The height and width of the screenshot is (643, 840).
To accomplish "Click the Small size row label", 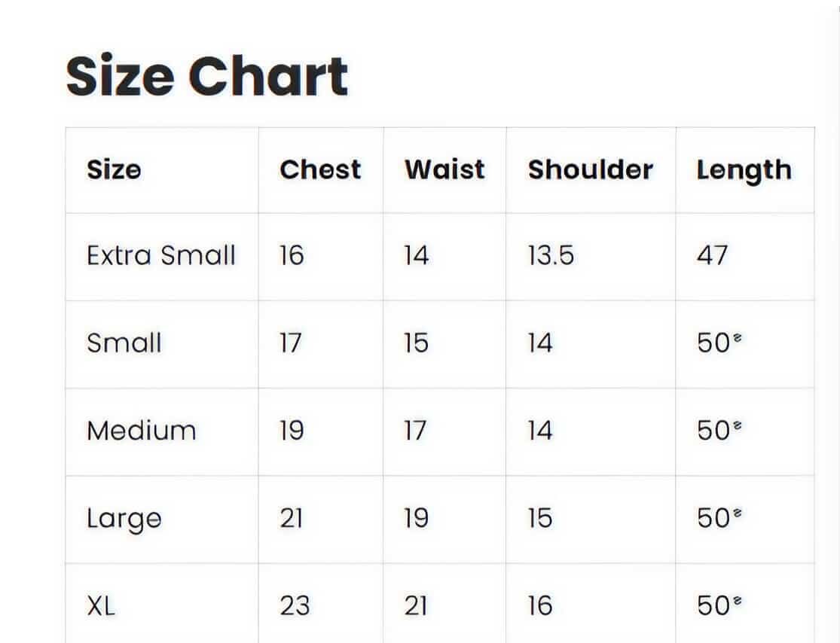I will click(124, 343).
